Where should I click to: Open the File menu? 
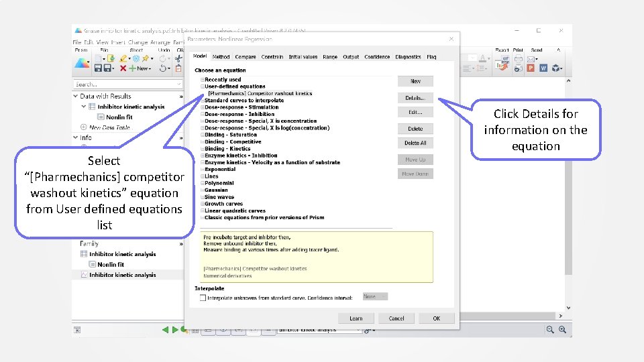coord(76,42)
